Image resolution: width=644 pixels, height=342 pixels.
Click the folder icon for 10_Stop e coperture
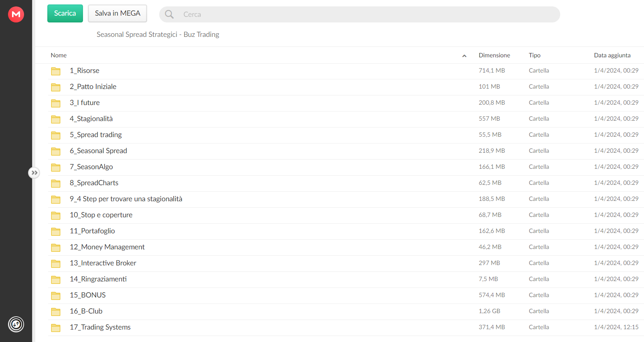[56, 215]
